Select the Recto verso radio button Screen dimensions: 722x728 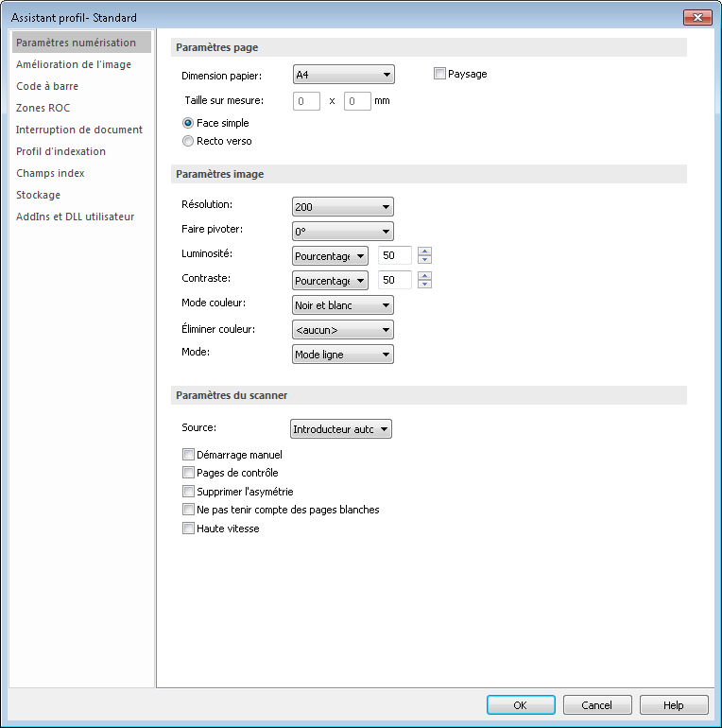188,141
